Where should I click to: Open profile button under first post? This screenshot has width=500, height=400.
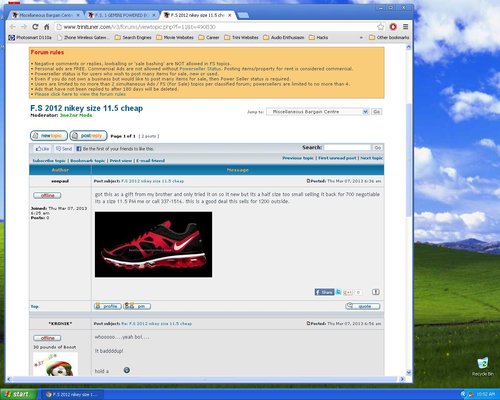(107, 306)
